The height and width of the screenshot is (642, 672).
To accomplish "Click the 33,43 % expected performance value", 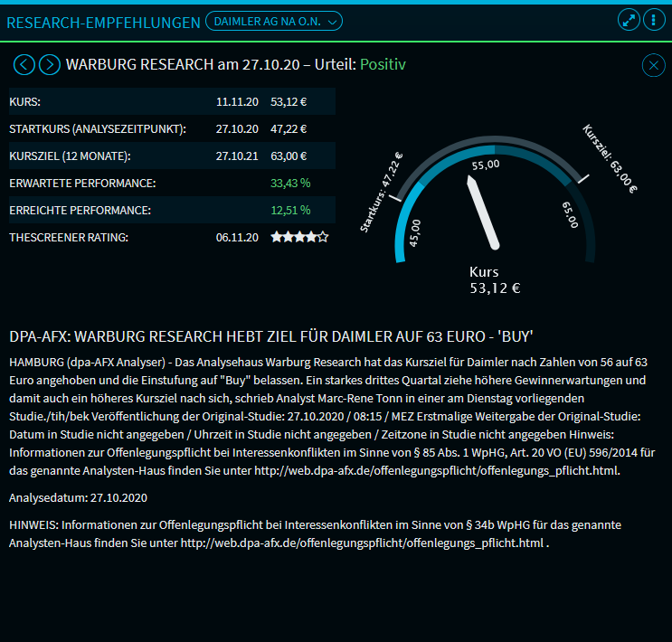I will (x=290, y=183).
